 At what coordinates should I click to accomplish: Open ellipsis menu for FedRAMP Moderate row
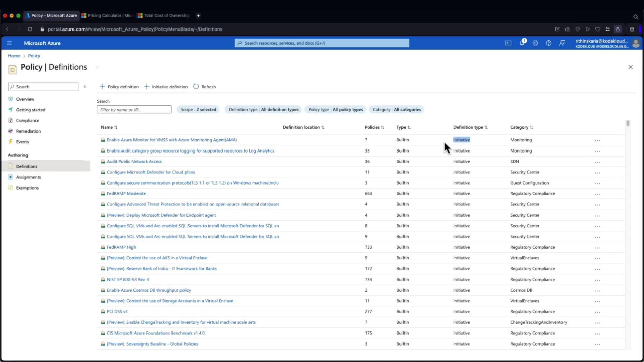(597, 194)
